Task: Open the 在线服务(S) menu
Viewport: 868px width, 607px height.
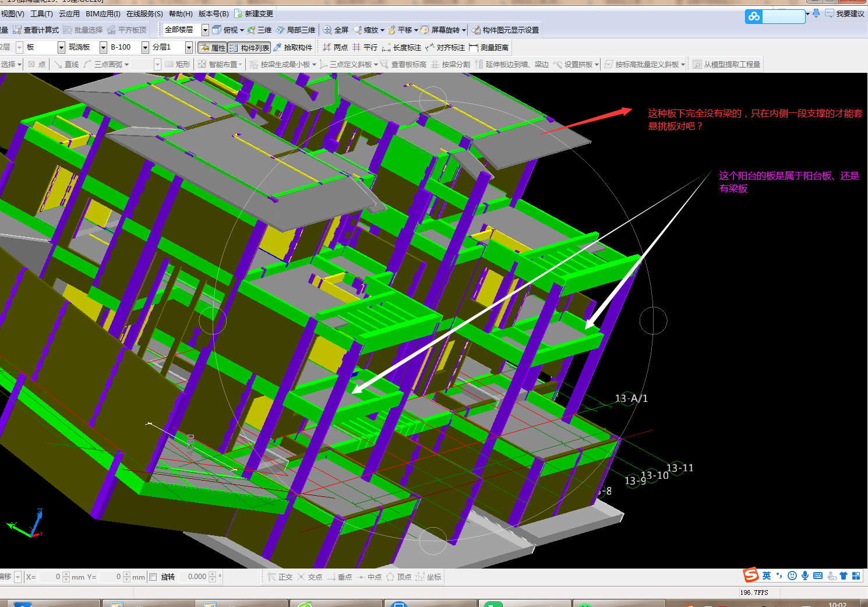Action: (x=144, y=13)
